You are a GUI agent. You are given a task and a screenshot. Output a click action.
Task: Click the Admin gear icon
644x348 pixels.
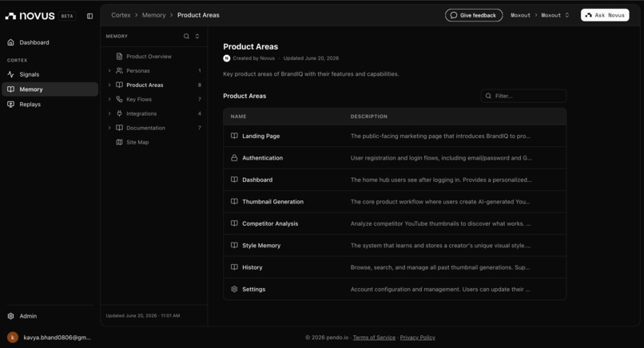(11, 316)
